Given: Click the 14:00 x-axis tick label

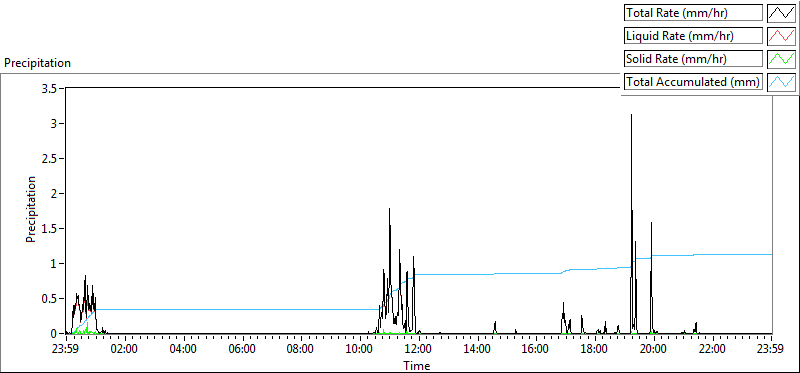Looking at the screenshot, I should click(x=478, y=350).
